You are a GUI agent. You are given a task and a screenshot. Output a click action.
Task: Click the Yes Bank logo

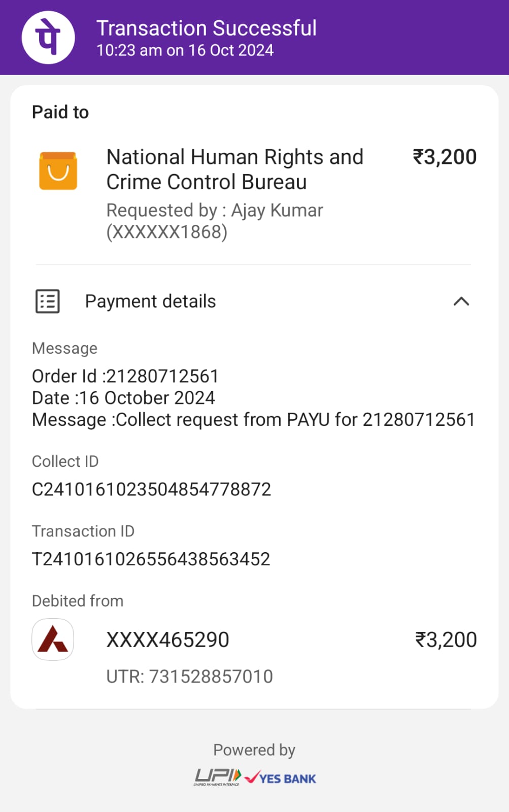(281, 778)
